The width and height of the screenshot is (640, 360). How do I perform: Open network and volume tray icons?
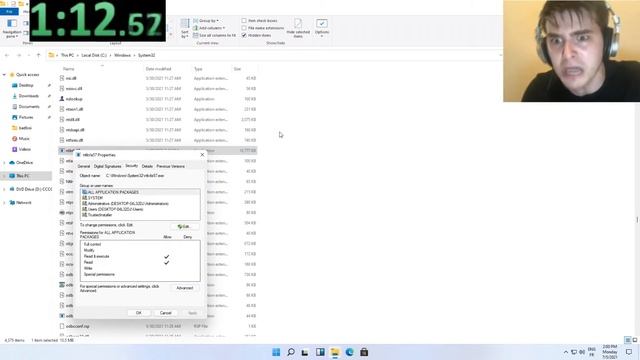click(578, 352)
